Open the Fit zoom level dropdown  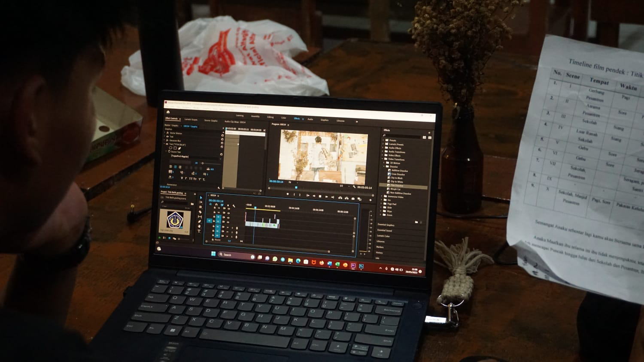[x=293, y=182]
